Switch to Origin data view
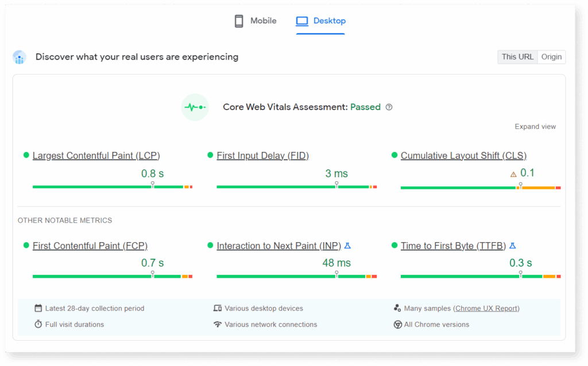The width and height of the screenshot is (588, 366). click(551, 57)
